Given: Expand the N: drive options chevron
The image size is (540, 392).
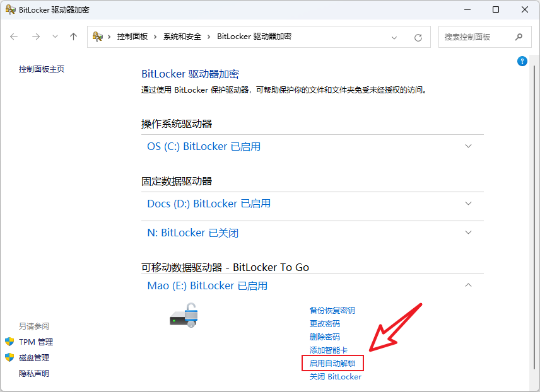Looking at the screenshot, I should pos(468,233).
